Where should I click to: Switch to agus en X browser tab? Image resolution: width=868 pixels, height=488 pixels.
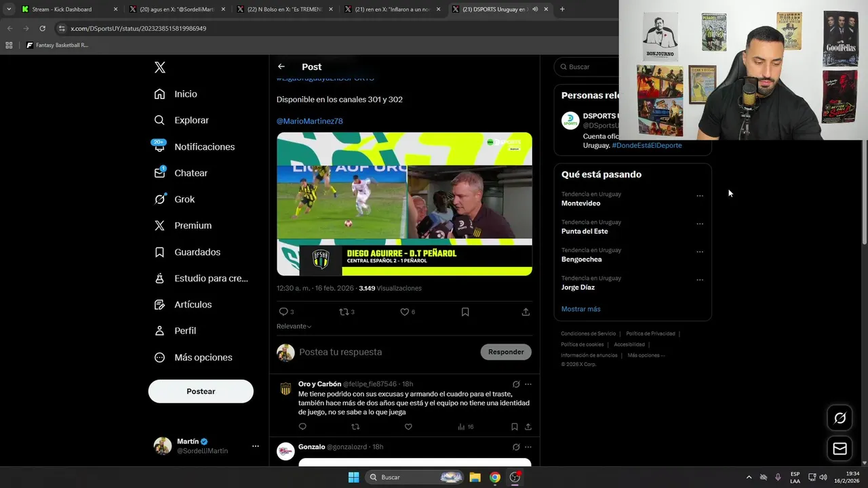click(x=176, y=9)
